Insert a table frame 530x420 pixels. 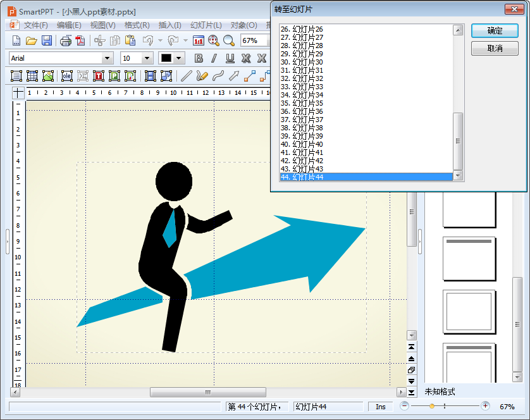(x=32, y=76)
